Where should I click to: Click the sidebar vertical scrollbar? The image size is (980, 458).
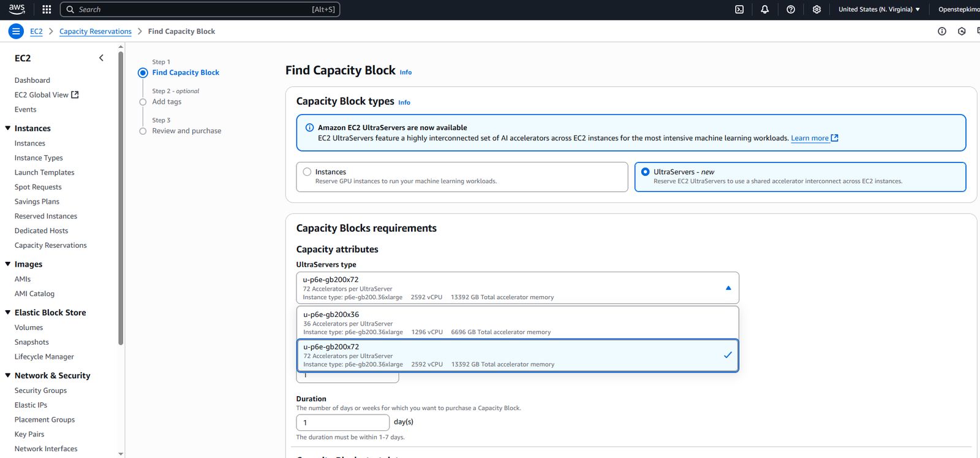click(x=121, y=198)
